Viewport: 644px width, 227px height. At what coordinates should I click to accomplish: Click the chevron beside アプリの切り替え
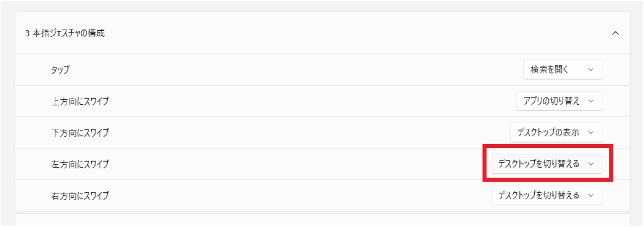(591, 101)
